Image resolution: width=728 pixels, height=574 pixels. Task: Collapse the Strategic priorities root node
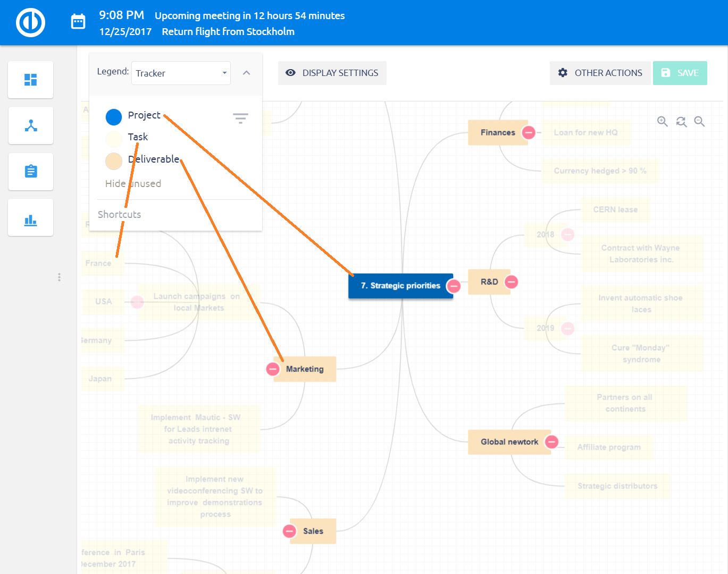[454, 286]
